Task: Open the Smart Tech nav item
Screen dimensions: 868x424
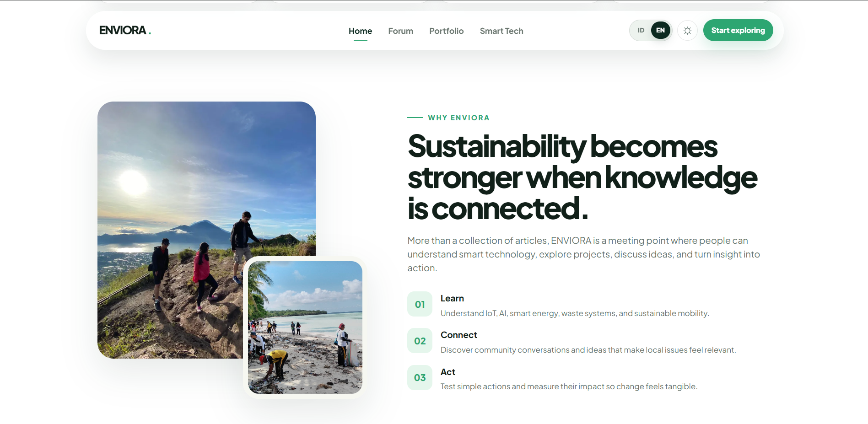Action: tap(501, 31)
